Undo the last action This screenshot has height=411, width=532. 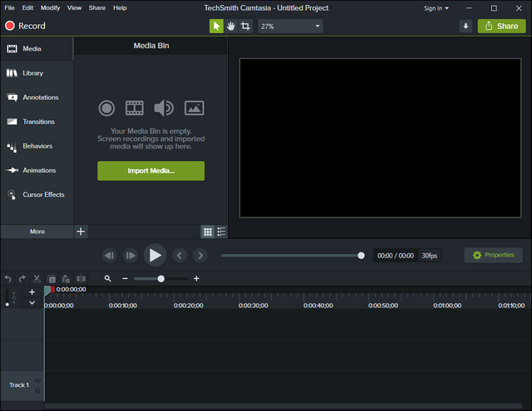[x=8, y=279]
